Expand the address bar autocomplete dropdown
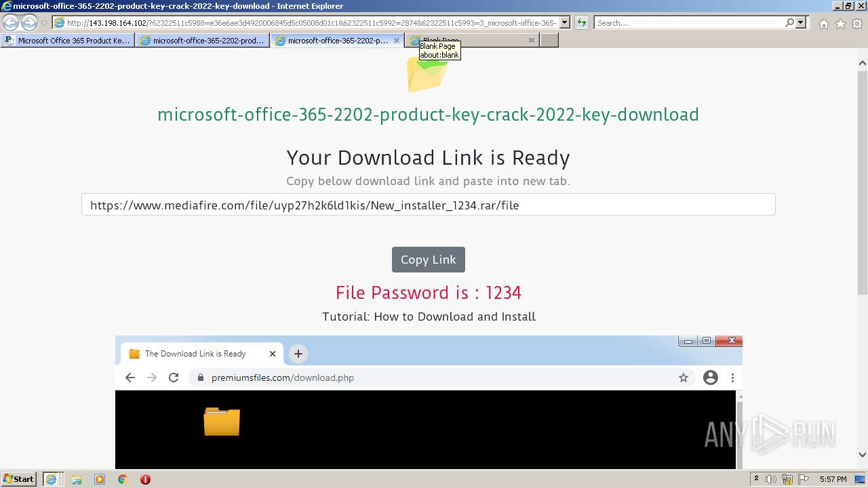This screenshot has height=488, width=868. tap(565, 23)
